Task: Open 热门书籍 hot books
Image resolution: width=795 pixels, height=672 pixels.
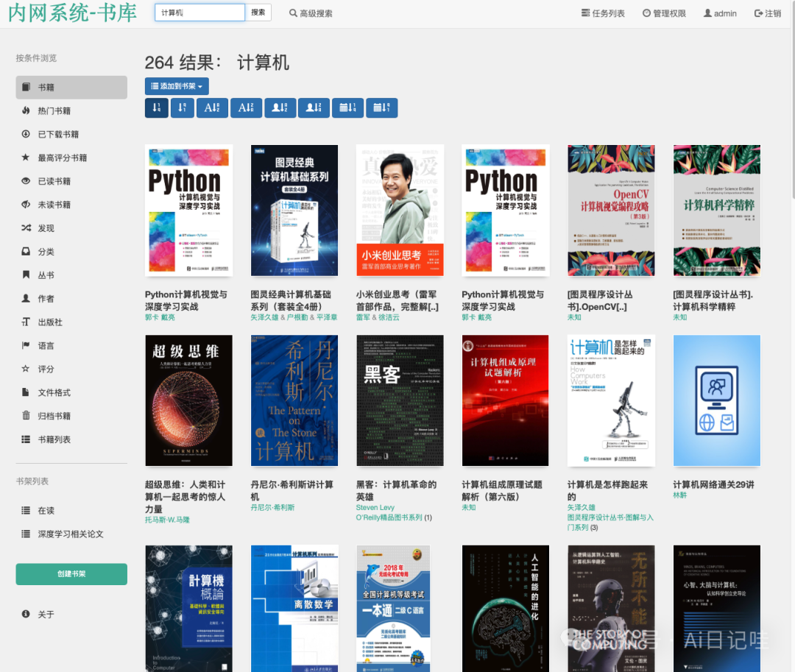Action: click(x=71, y=110)
